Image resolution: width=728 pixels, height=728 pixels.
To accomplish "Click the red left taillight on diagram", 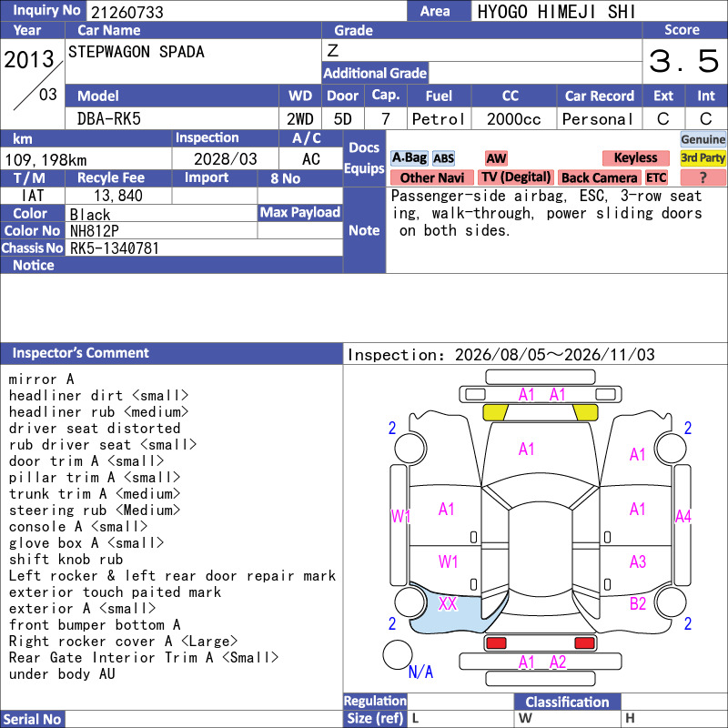I will tap(496, 643).
